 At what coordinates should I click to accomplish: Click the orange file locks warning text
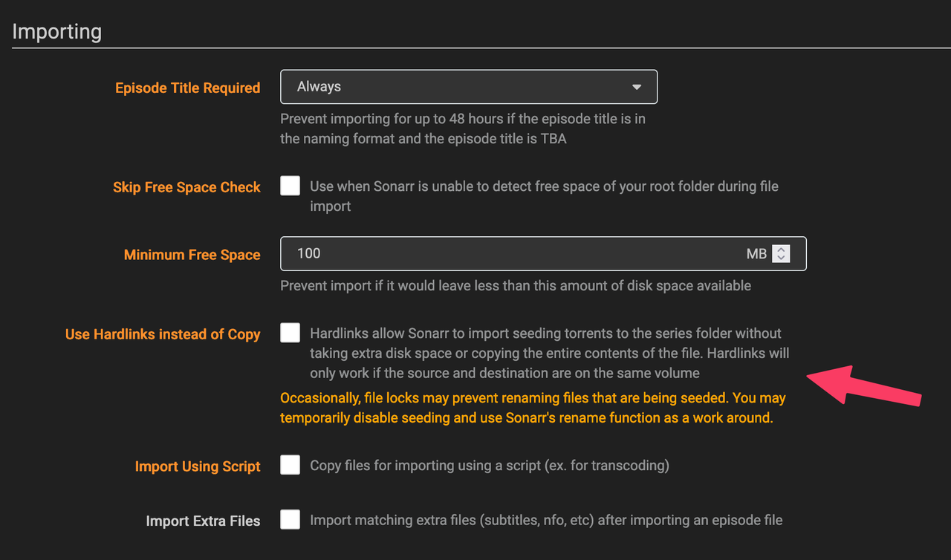(x=533, y=408)
